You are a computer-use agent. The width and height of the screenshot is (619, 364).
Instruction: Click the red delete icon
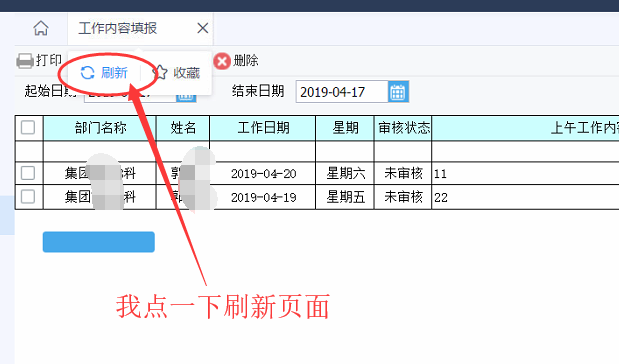point(222,61)
